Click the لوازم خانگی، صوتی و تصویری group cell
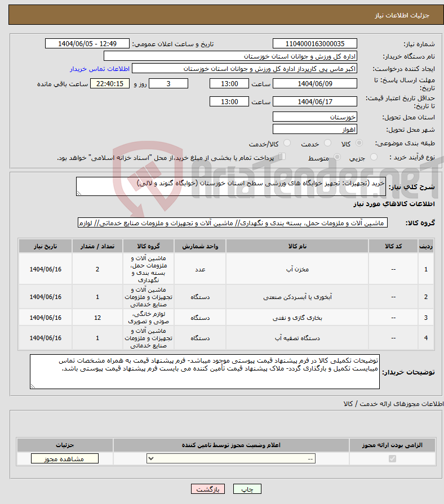The width and height of the screenshot is (444, 504). point(148,318)
